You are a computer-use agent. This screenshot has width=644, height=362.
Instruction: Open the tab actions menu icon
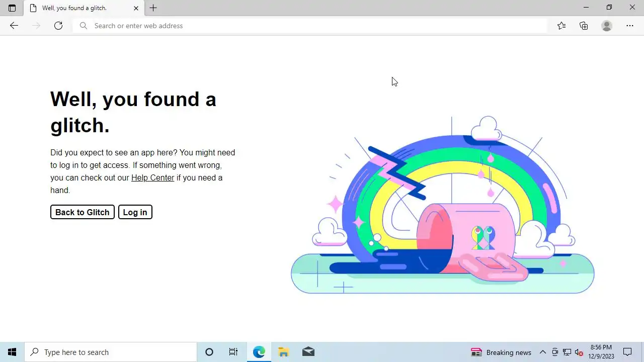pyautogui.click(x=12, y=8)
